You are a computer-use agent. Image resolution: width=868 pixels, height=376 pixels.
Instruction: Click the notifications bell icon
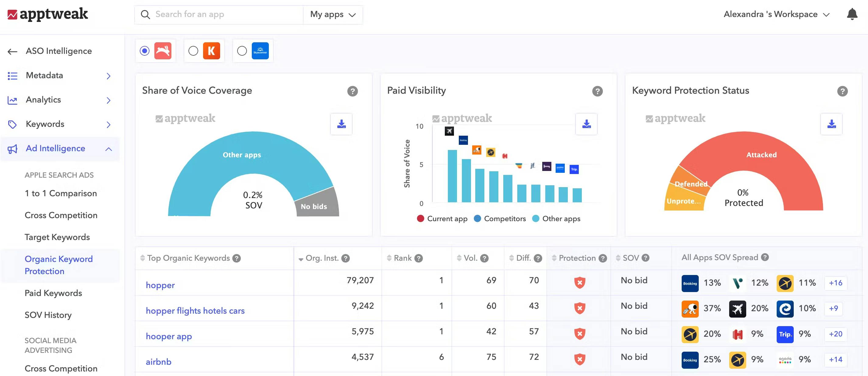[x=852, y=14]
